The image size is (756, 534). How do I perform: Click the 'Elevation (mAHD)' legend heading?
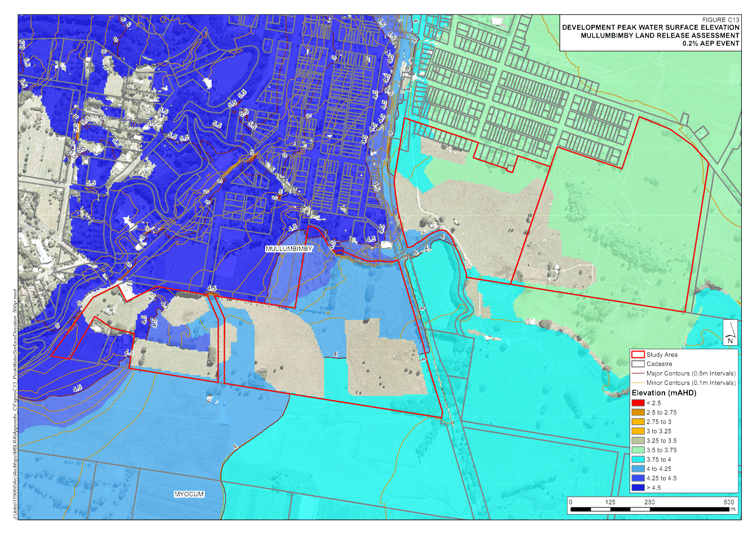click(x=664, y=393)
